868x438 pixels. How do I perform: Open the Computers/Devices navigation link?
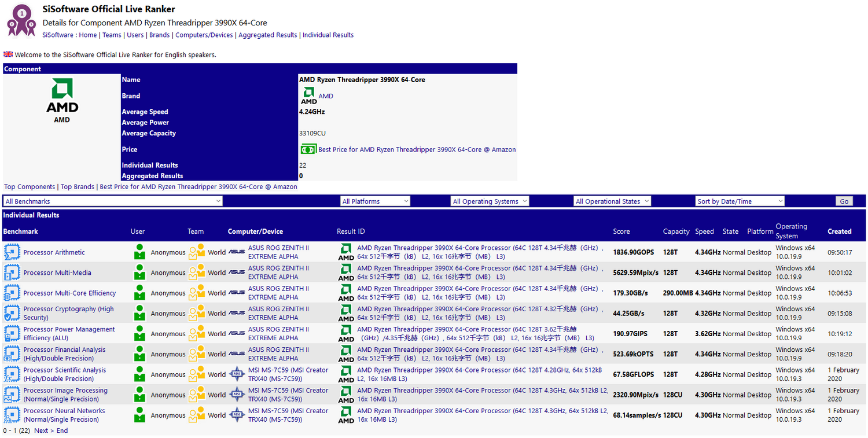(204, 35)
